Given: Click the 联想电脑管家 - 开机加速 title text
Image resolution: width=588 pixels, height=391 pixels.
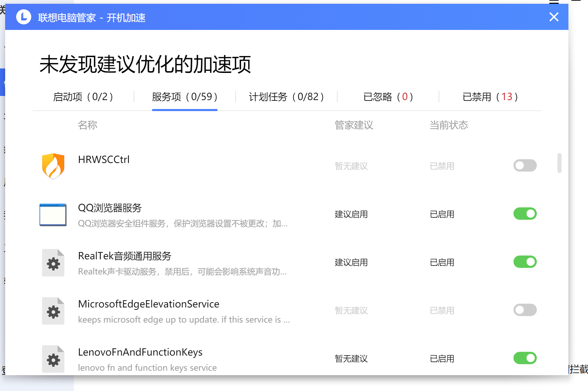Looking at the screenshot, I should (92, 18).
